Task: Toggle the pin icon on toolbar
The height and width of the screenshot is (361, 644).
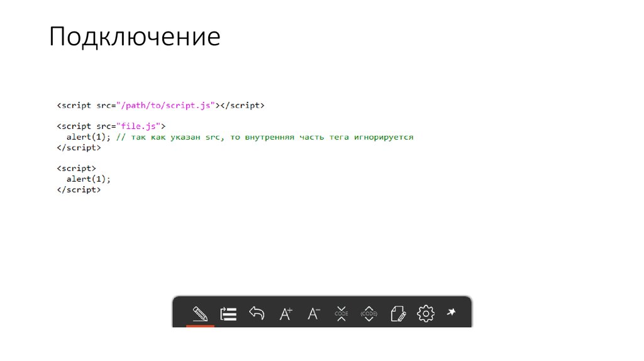Action: 451,312
